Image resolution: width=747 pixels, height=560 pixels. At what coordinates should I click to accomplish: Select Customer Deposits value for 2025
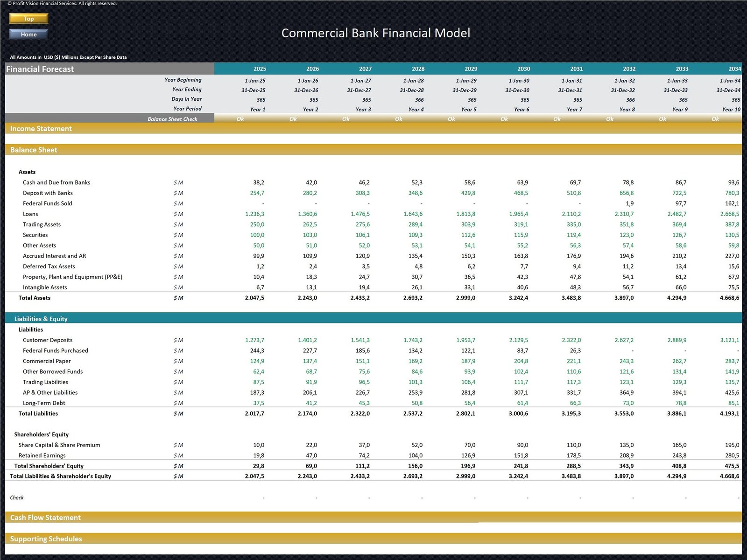point(254,340)
